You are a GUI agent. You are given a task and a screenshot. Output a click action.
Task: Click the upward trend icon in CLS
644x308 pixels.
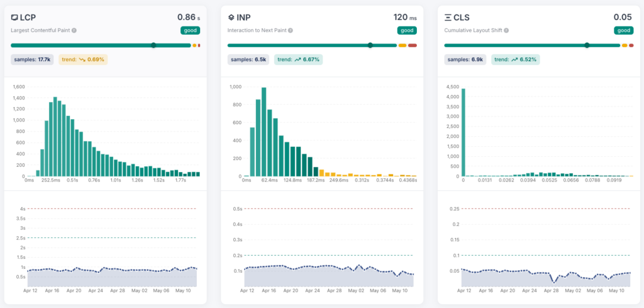pyautogui.click(x=515, y=60)
